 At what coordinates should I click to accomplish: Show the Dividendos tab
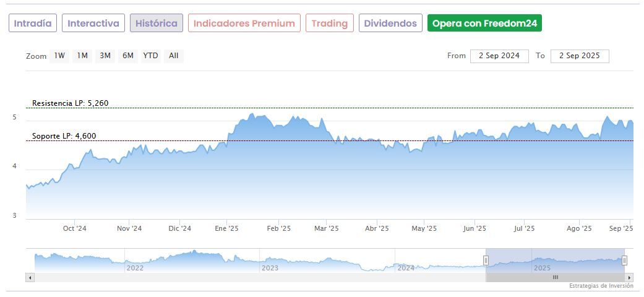tap(390, 24)
